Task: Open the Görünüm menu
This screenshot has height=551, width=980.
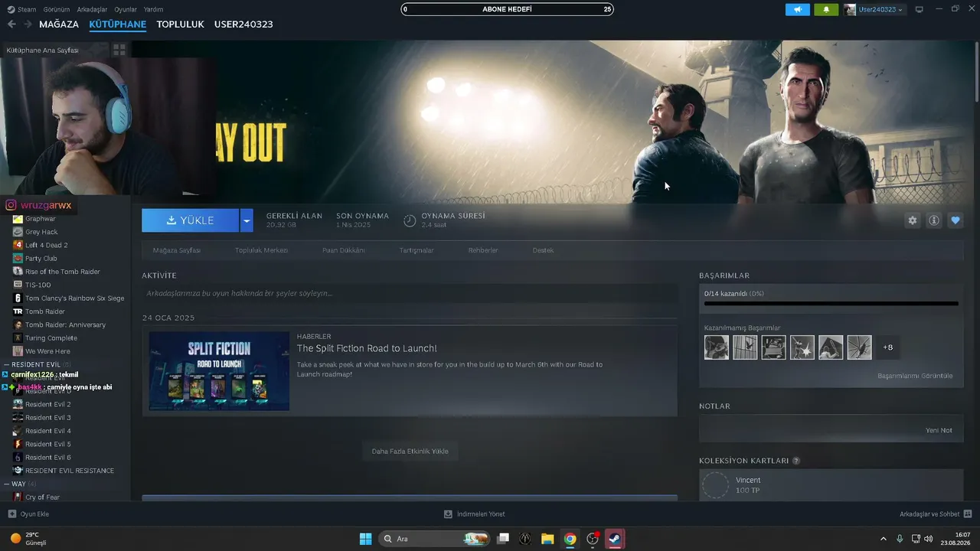Action: (x=57, y=9)
